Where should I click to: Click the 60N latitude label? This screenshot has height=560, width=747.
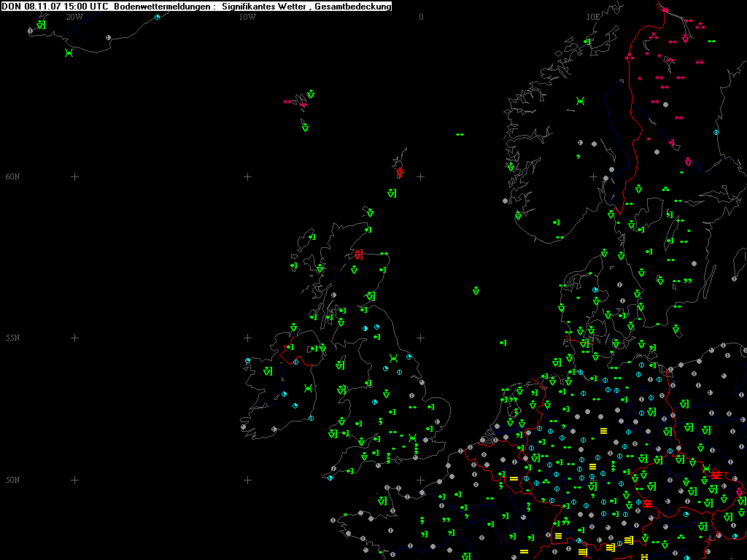(x=12, y=177)
